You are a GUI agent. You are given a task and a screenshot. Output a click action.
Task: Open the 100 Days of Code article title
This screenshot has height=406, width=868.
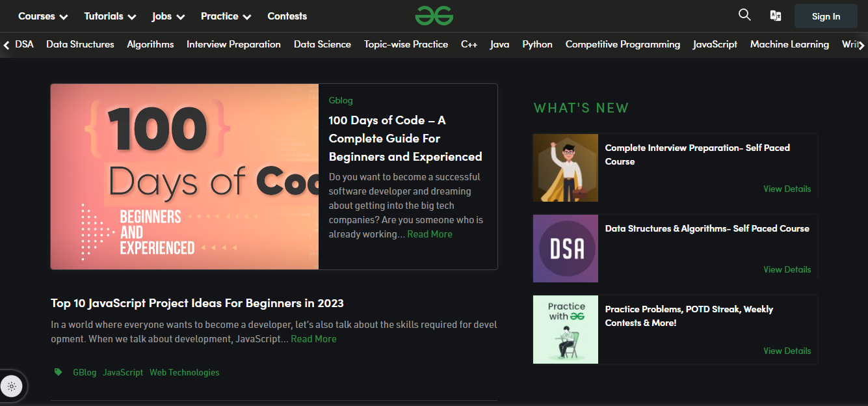(406, 139)
